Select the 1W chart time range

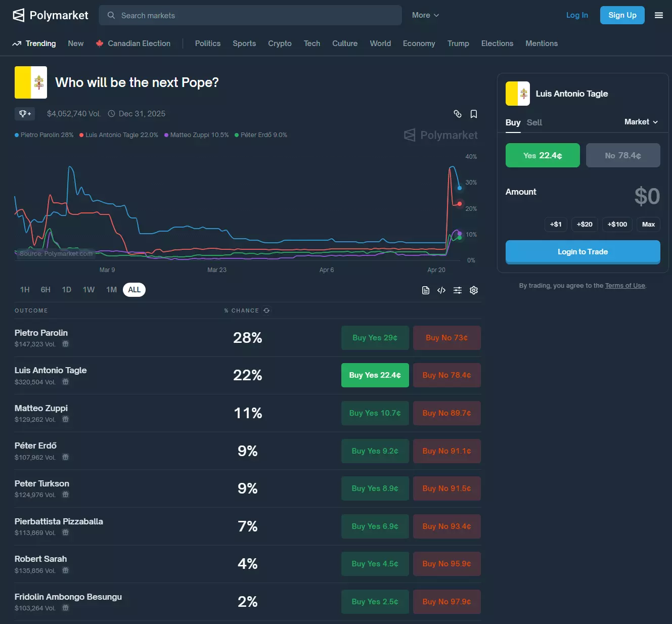tap(88, 290)
